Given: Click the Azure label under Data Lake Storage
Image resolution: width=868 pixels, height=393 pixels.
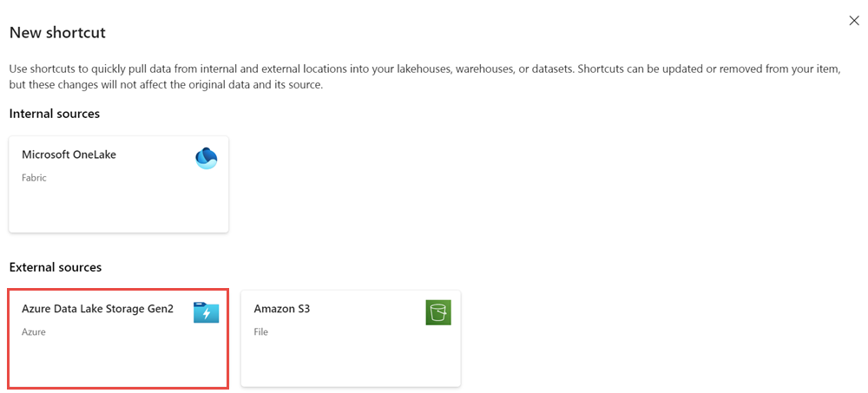Looking at the screenshot, I should [x=34, y=332].
